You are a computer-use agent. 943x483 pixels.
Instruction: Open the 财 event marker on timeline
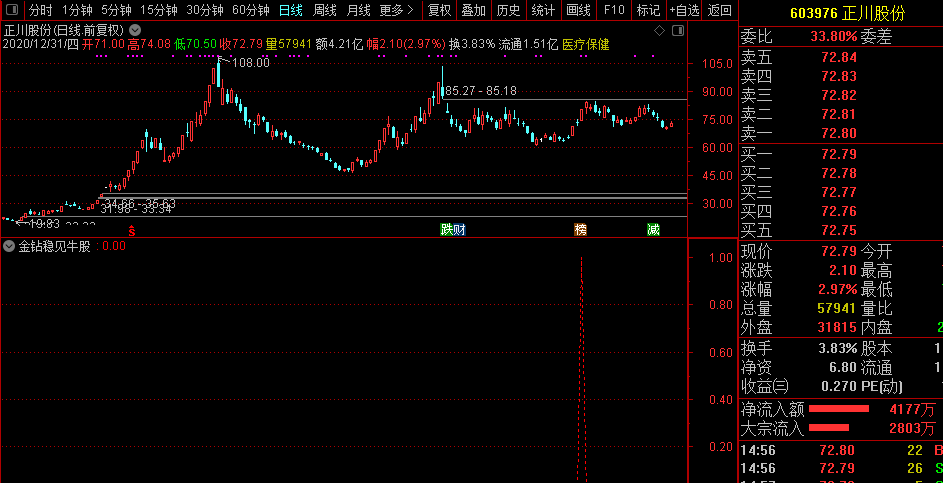point(459,230)
